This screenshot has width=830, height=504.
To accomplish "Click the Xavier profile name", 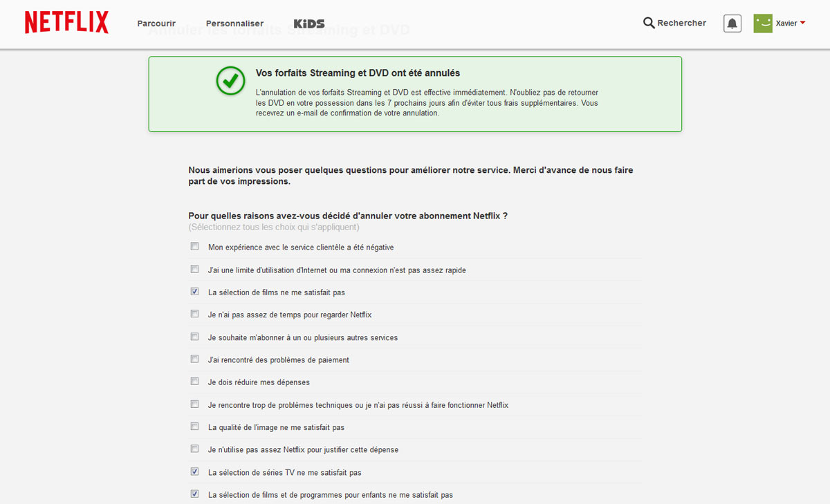I will pyautogui.click(x=786, y=24).
